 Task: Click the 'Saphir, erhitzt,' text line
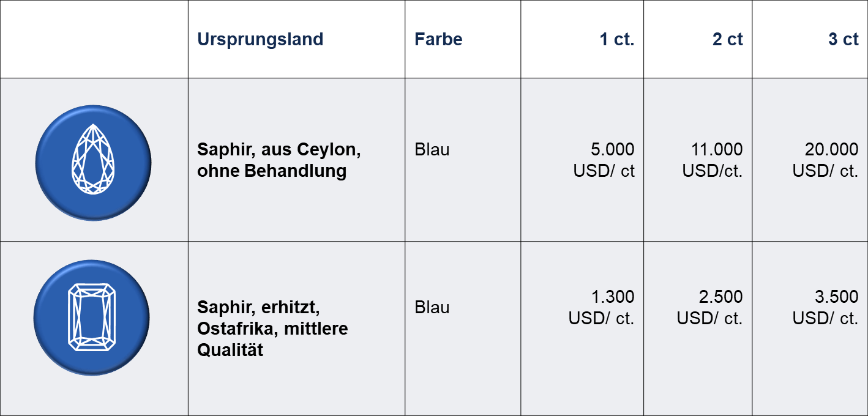click(258, 307)
